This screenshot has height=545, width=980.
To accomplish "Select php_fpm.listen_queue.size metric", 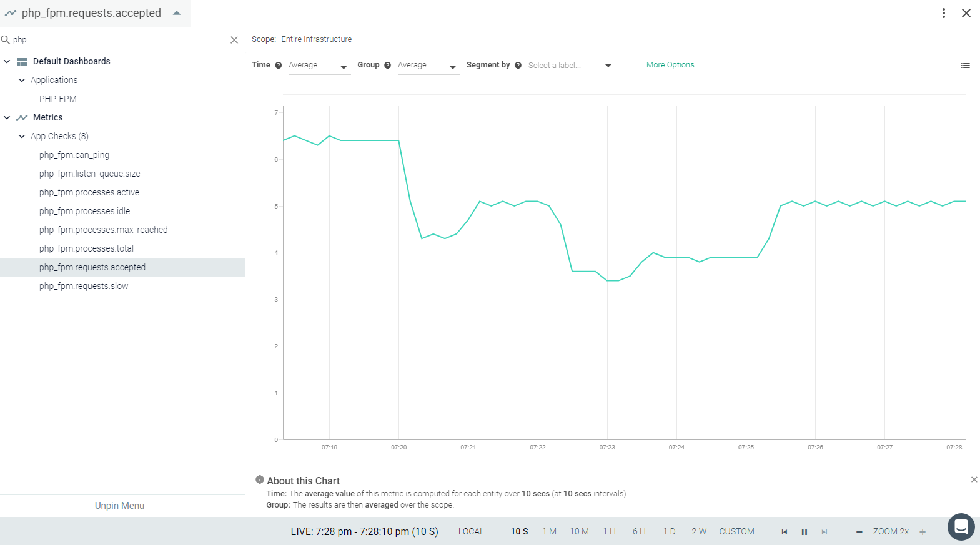I will pyautogui.click(x=89, y=174).
